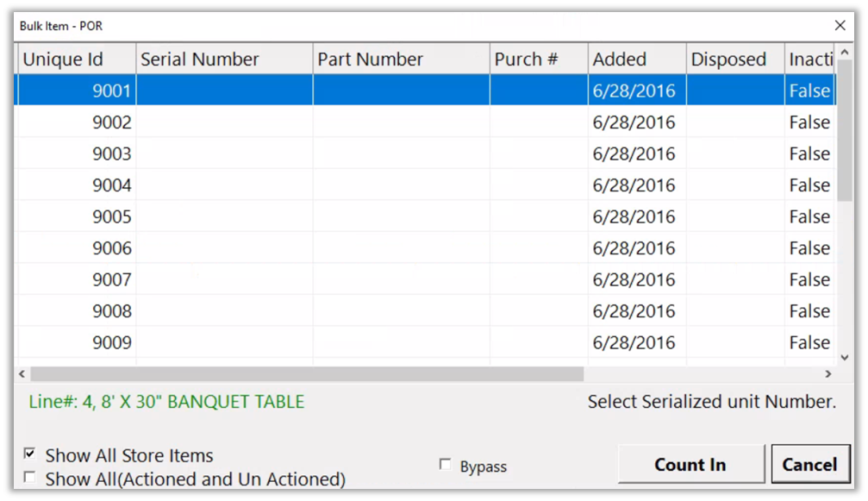Click the Cancel button

pyautogui.click(x=809, y=465)
